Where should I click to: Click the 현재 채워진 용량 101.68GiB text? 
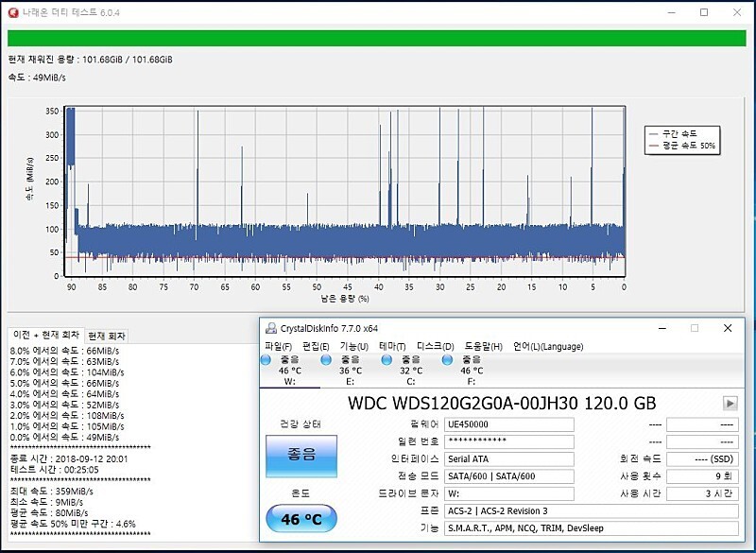pyautogui.click(x=90, y=60)
